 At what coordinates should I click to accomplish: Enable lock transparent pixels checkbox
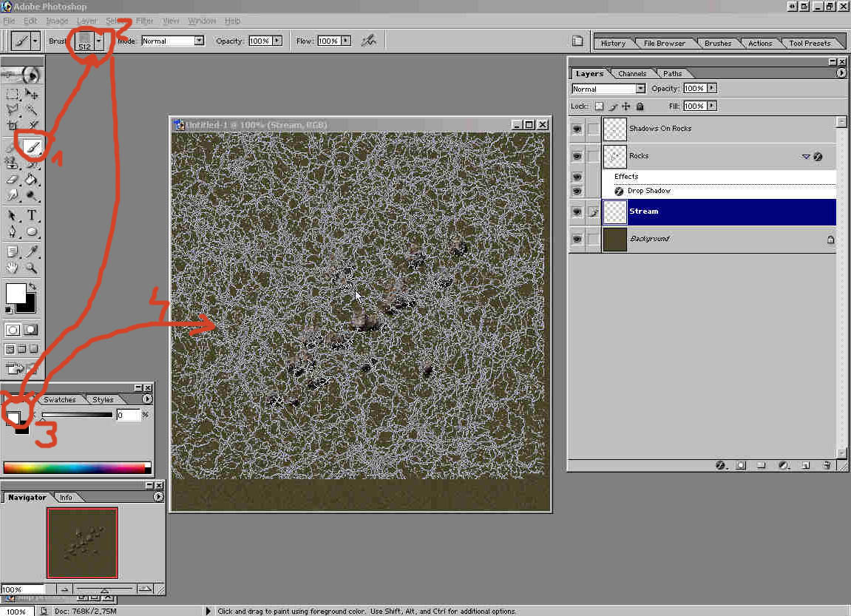coord(599,106)
